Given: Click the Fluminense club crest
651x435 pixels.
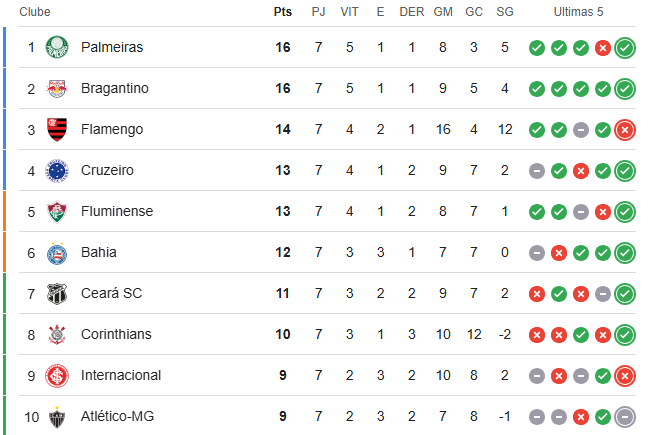Looking at the screenshot, I should tap(57, 211).
